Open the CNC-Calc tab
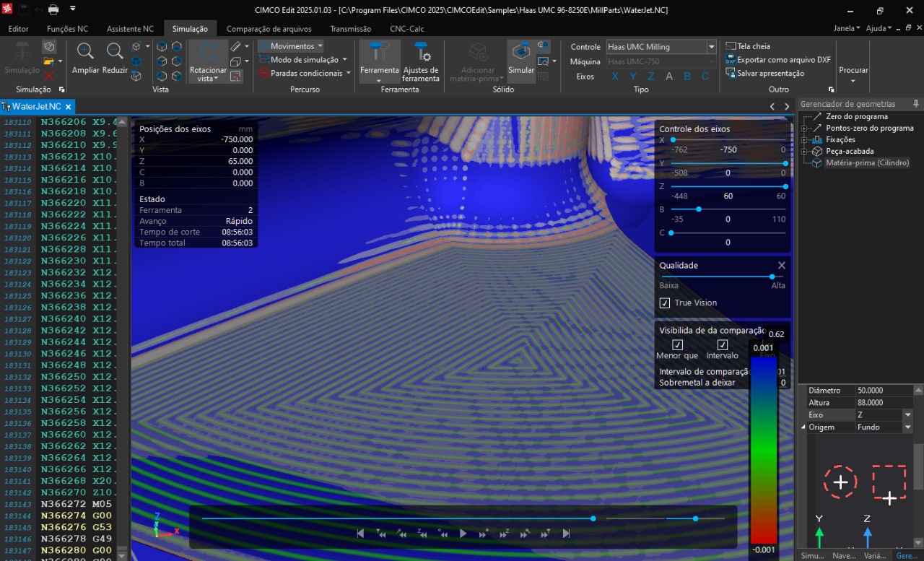924x561 pixels. 407,29
